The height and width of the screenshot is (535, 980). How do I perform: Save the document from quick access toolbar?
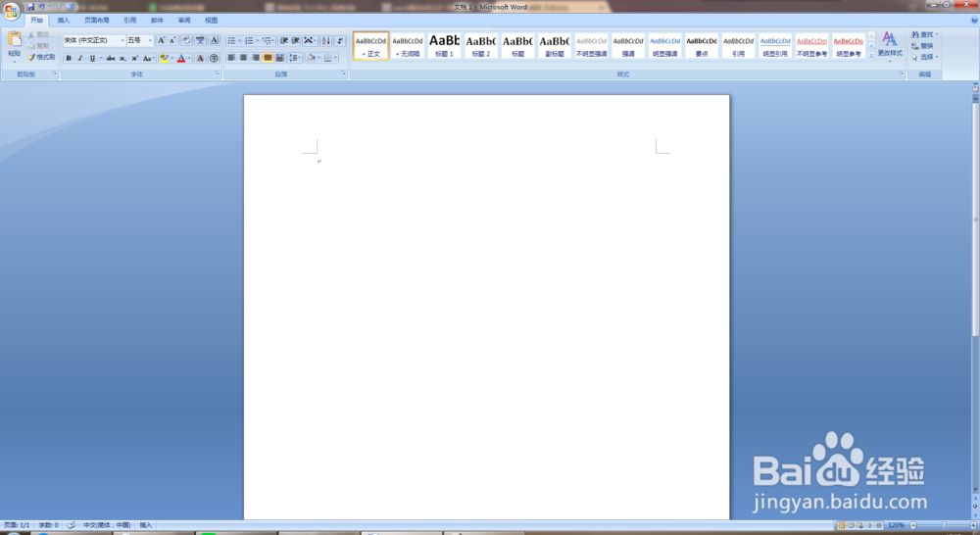click(30, 6)
